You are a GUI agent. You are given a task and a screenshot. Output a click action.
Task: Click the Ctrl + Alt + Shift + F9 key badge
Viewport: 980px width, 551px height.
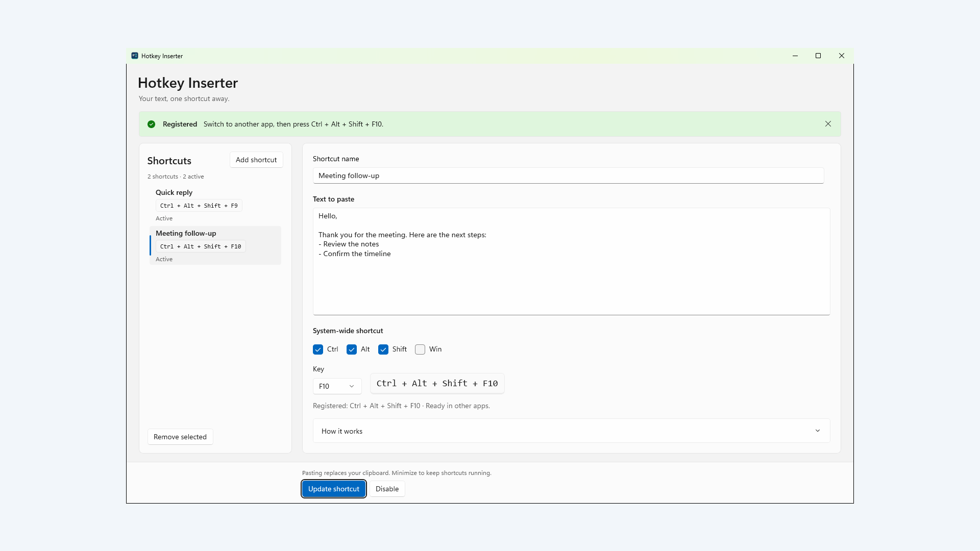[199, 206]
